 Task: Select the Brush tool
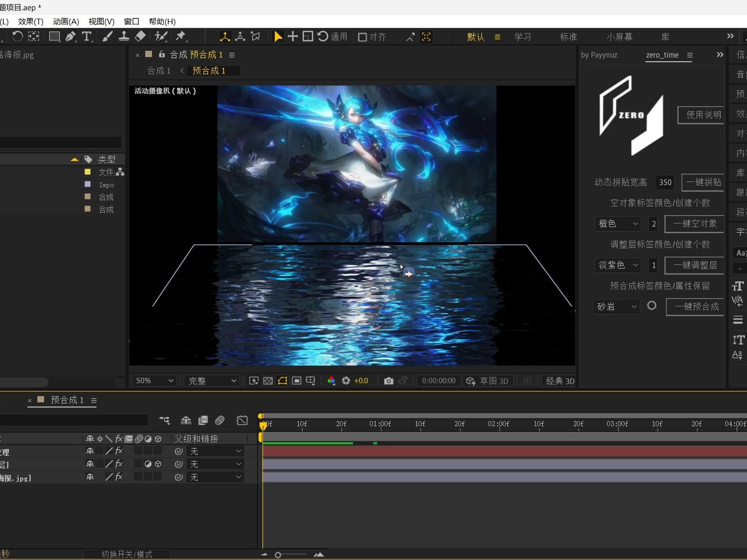click(107, 36)
